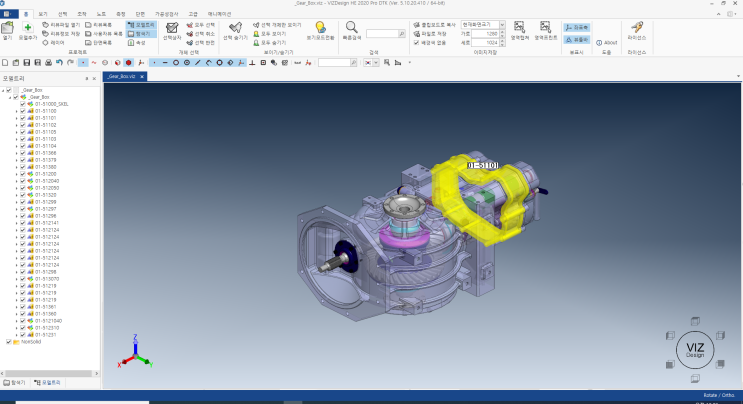743x404 pixels.
Task: Click the search icon in ribbon search field
Action: point(402,34)
